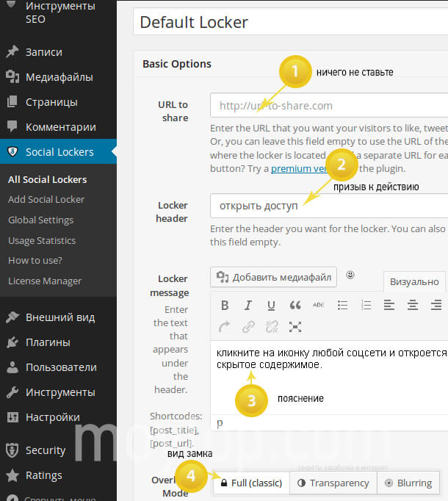448x501 pixels.
Task: Open Add Social Locker page
Action: click(46, 199)
